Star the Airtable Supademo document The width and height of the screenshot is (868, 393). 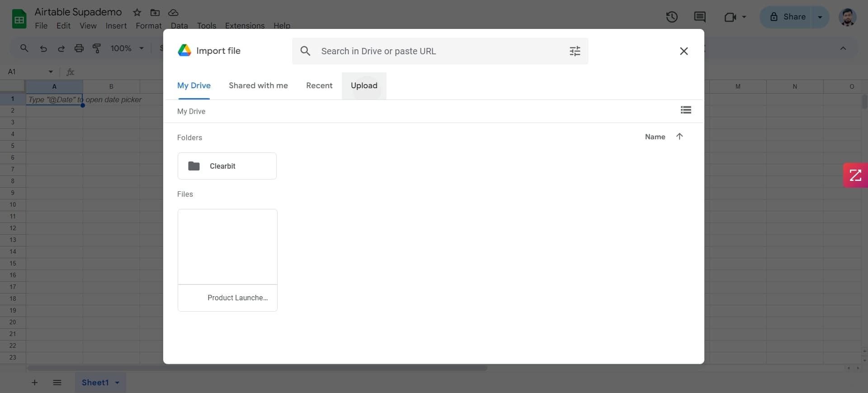point(137,12)
